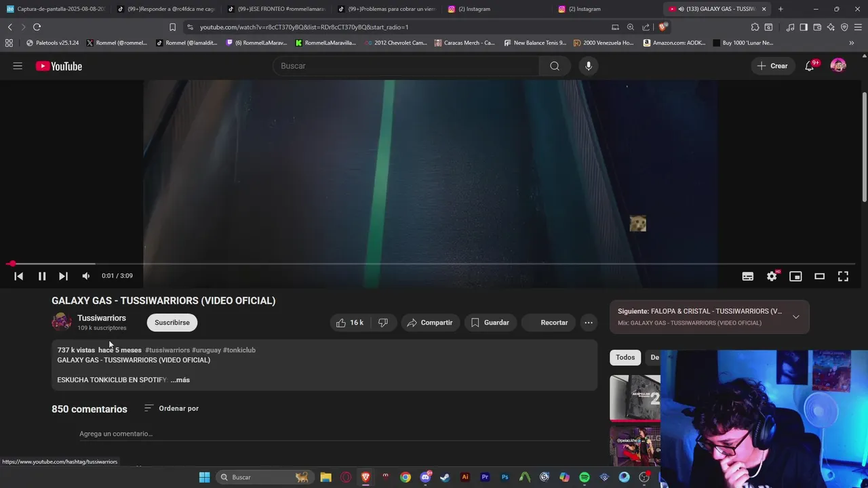
Task: Open the Tussiwarriors channel avatar
Action: 62,322
